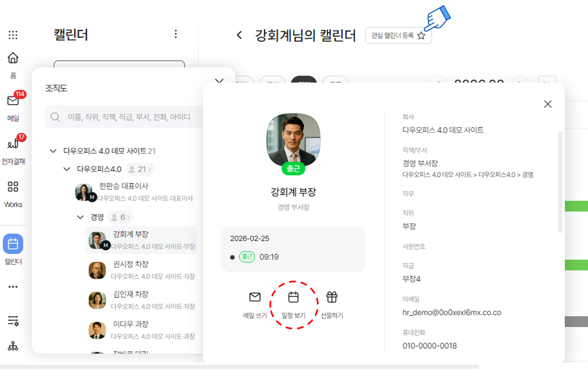Click the 메일 쓰기 envelope icon
Image resolution: width=588 pixels, height=370 pixels.
point(255,297)
